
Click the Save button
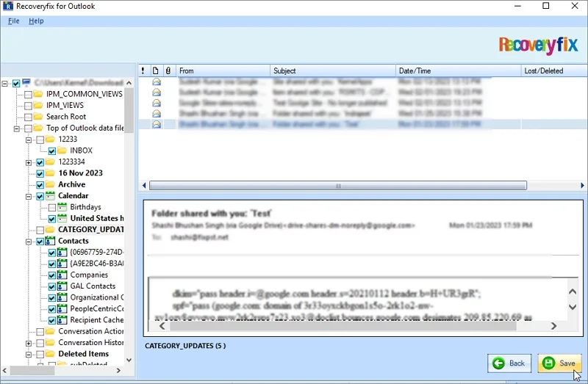559,363
